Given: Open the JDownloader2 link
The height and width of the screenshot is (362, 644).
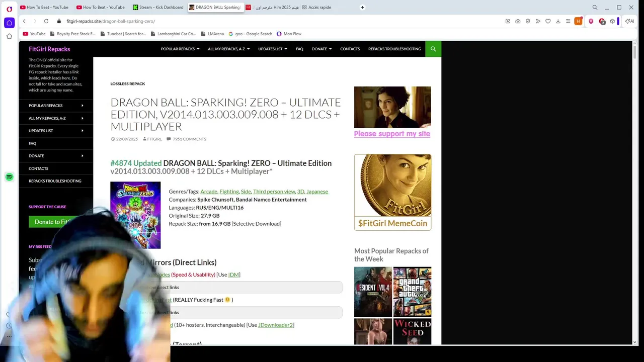Looking at the screenshot, I should tap(275, 325).
